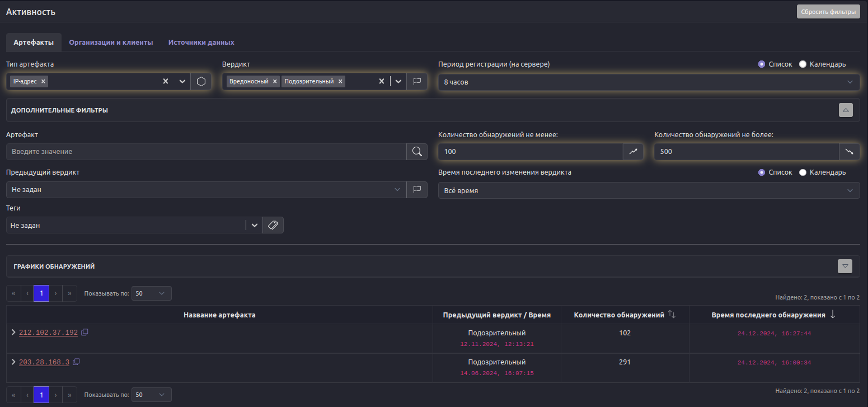Remove the Вредоносный verdict chip
Screen dimensions: 868x407
point(275,82)
